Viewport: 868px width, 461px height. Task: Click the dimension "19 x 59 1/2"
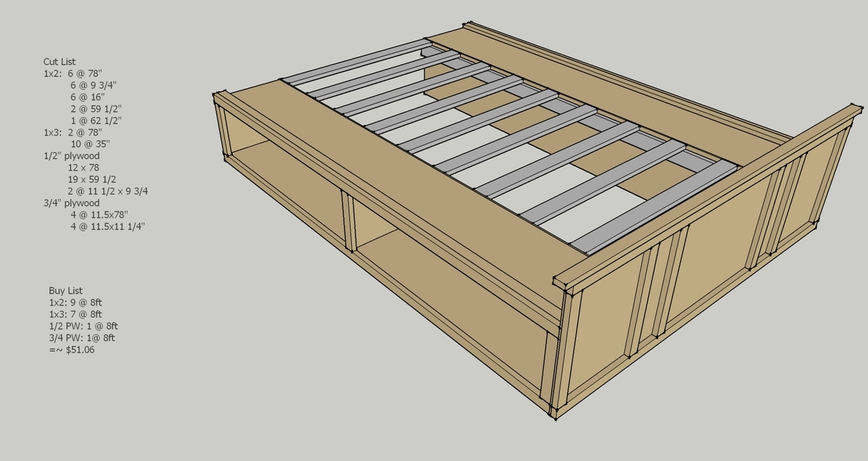pos(93,179)
